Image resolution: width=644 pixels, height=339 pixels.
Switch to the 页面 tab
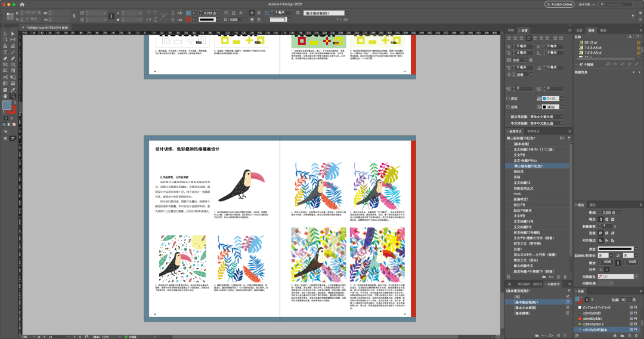pyautogui.click(x=579, y=30)
